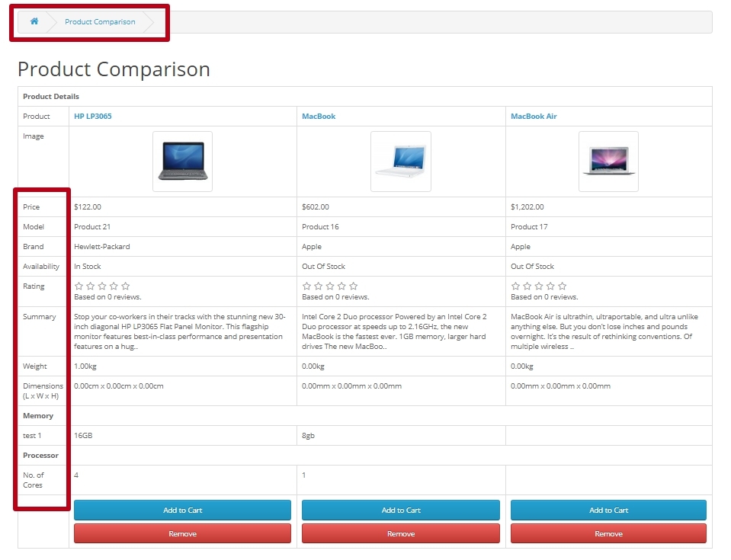Click the 1.00kg weight value
The image size is (731, 560).
tap(85, 366)
